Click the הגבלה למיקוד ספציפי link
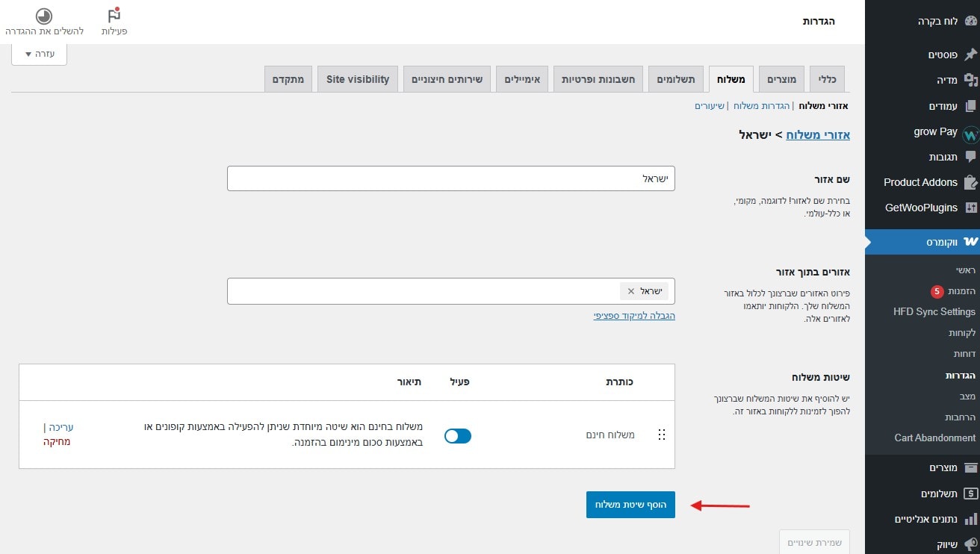 click(x=634, y=316)
